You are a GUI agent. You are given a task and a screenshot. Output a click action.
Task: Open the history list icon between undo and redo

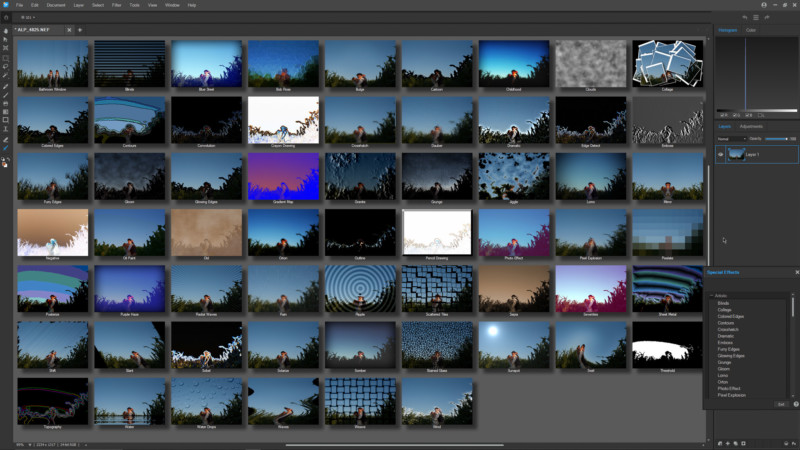tap(756, 17)
